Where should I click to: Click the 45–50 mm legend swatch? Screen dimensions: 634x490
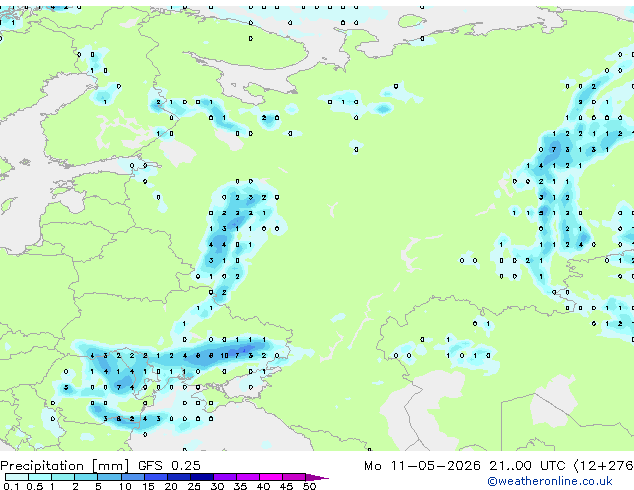tap(294, 477)
